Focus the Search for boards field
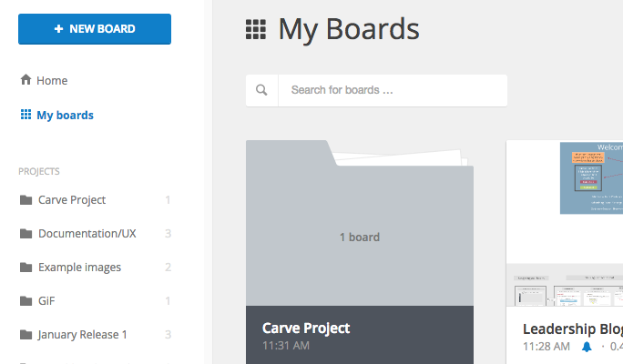This screenshot has height=364, width=623. [393, 90]
